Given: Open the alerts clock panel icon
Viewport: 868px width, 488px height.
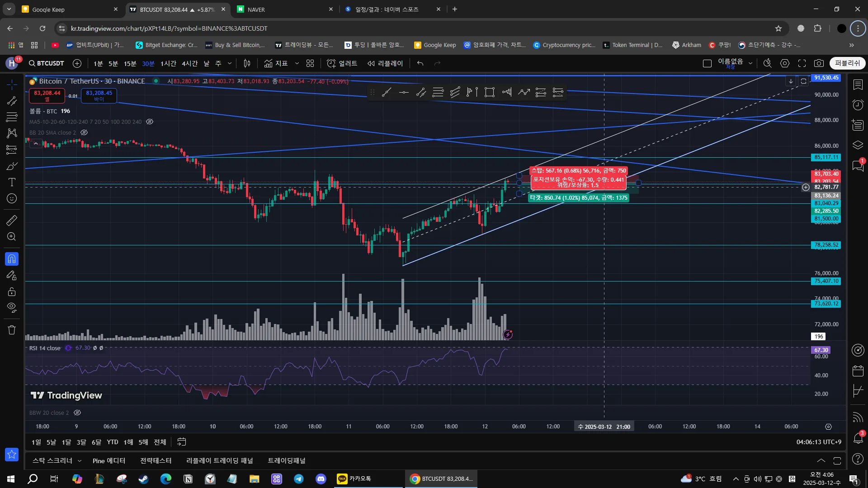Looking at the screenshot, I should tap(858, 105).
